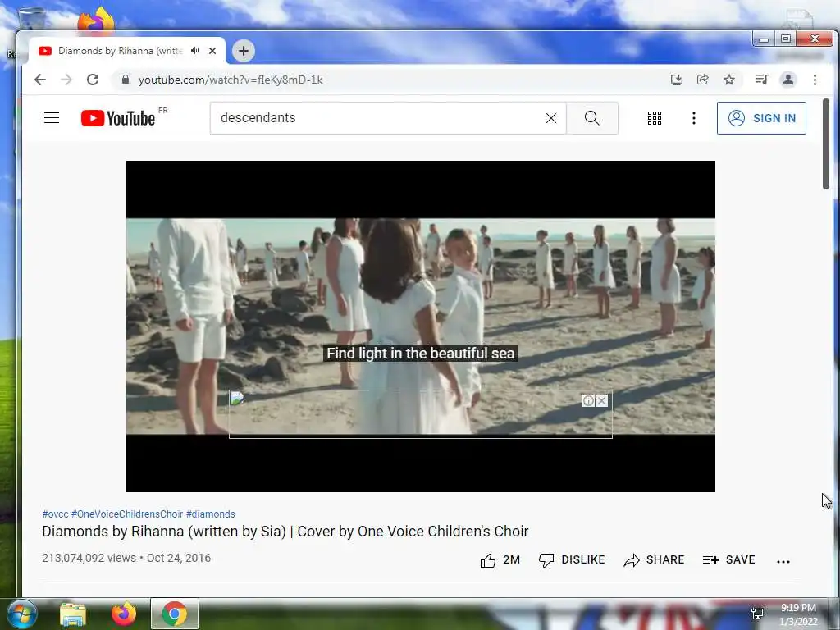Close the Diamonds by Rihanna tab
Image resolution: width=840 pixels, height=630 pixels.
click(212, 51)
